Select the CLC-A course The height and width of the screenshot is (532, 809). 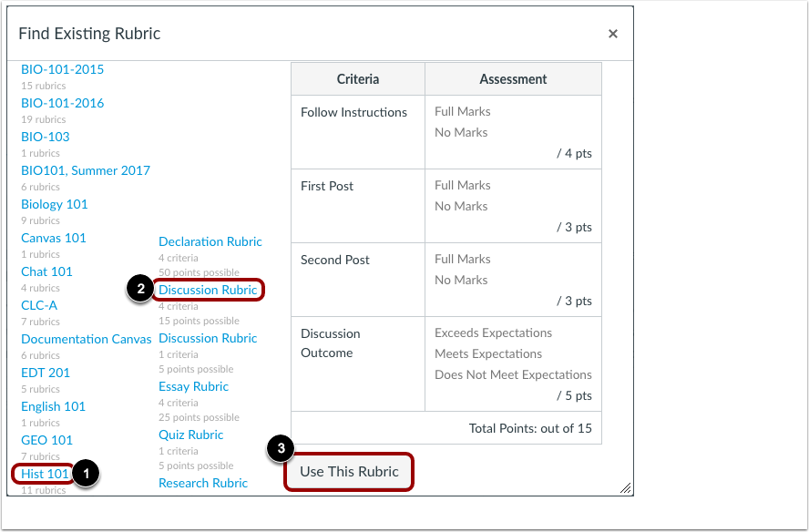38,305
